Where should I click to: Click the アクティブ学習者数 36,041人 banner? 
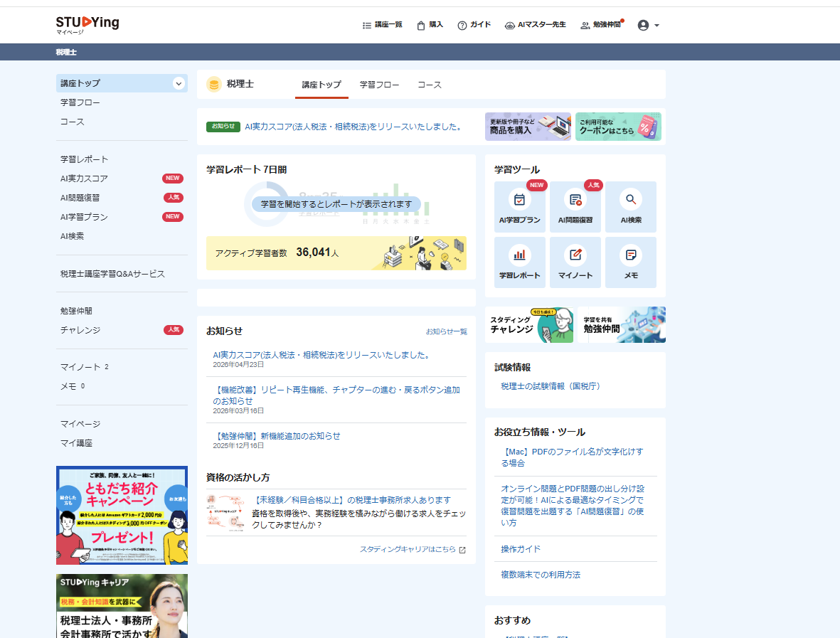click(x=336, y=252)
